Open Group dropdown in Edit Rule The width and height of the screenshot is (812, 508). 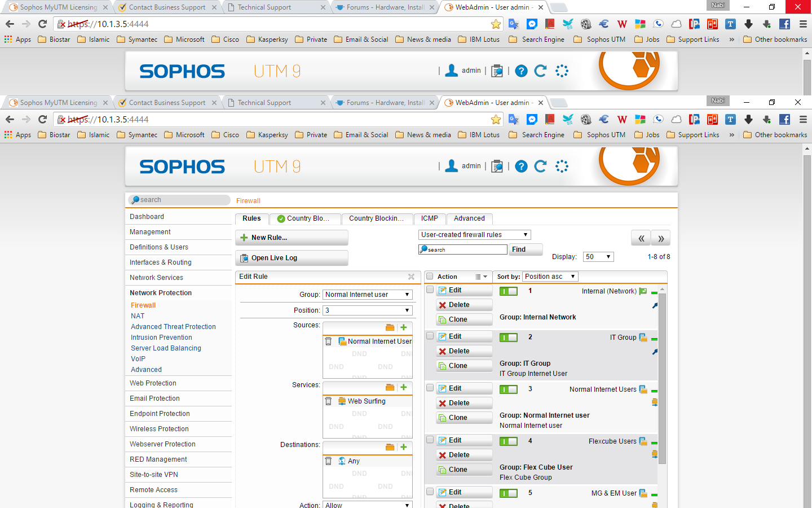[x=368, y=295]
